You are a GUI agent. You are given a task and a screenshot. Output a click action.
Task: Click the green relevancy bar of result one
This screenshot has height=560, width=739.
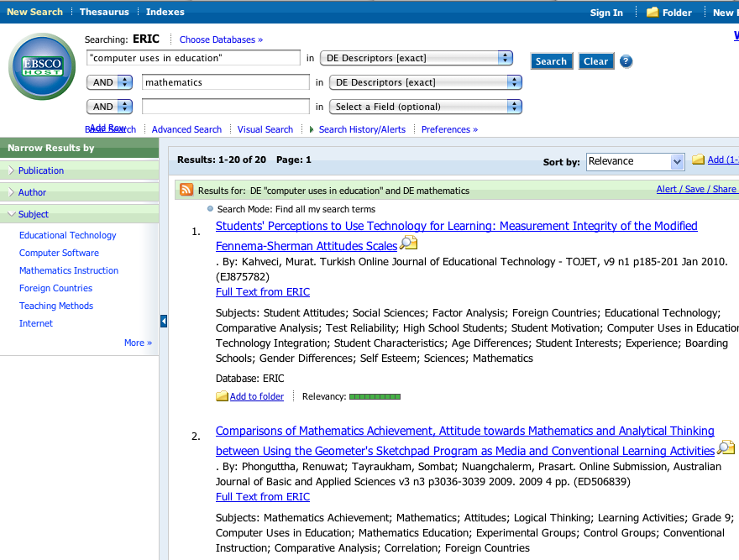click(375, 396)
